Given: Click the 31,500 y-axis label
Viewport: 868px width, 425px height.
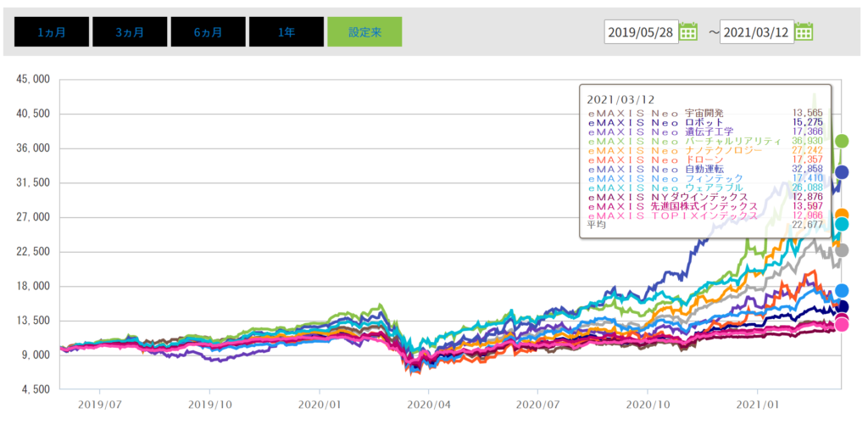Looking at the screenshot, I should pos(31,183).
